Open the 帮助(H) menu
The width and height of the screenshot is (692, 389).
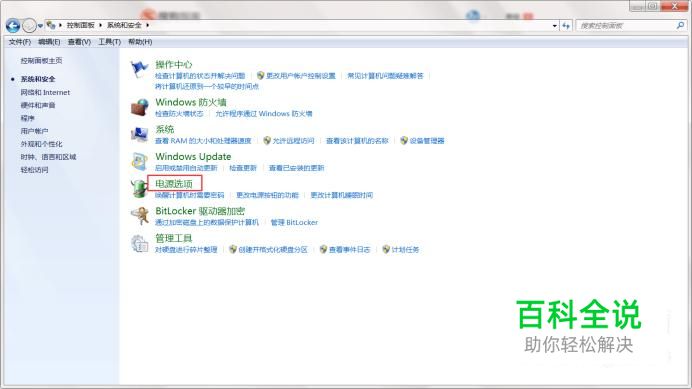coord(140,42)
